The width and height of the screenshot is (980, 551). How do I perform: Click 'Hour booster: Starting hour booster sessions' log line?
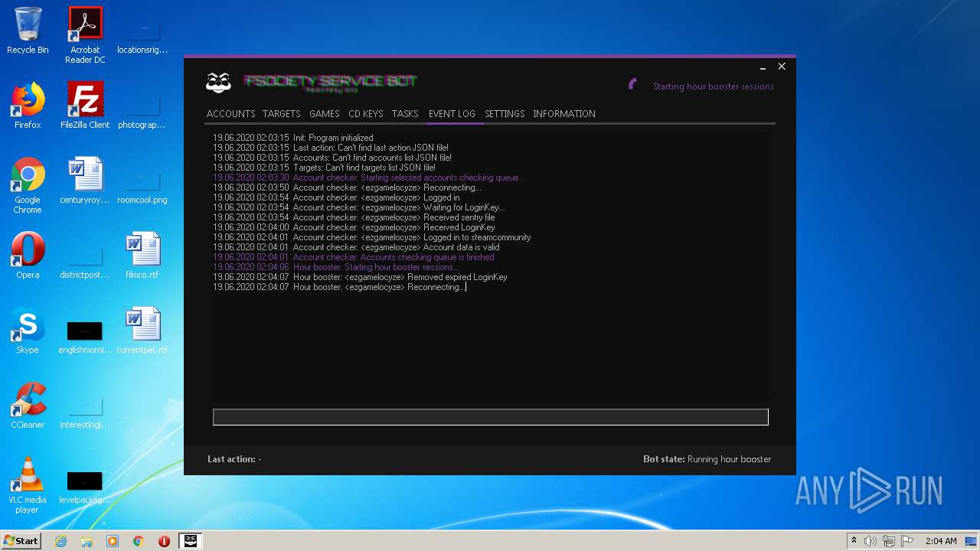click(336, 267)
